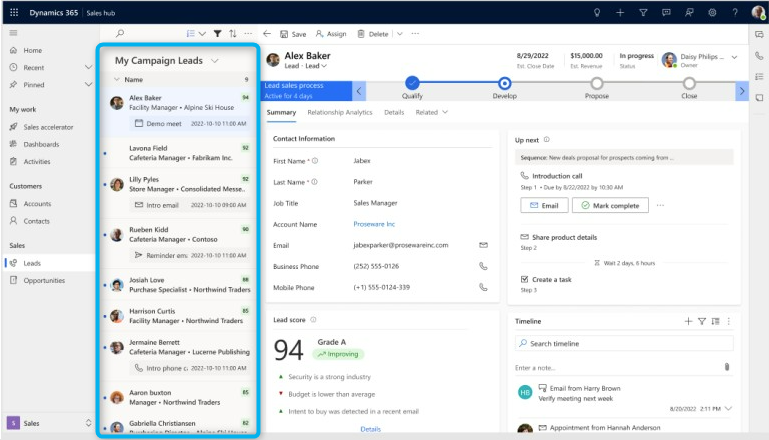Switch to the Details tab
This screenshot has height=440, width=769.
(x=394, y=112)
